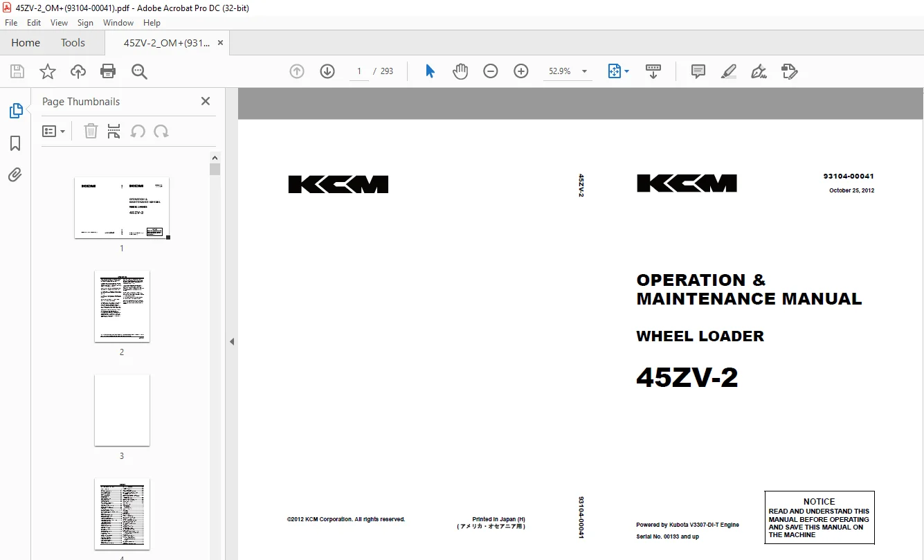The image size is (924, 560).
Task: Collapse the navigation pane arrow
Action: pyautogui.click(x=232, y=342)
